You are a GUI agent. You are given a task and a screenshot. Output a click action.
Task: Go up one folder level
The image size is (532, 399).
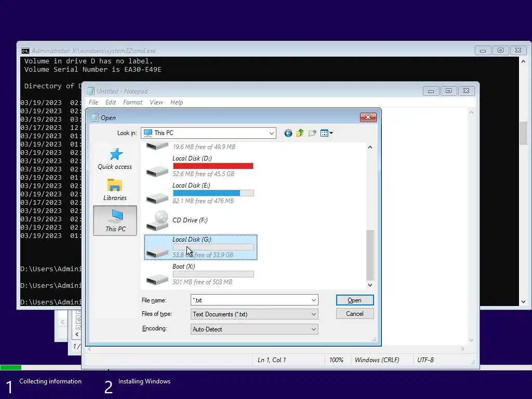[x=300, y=133]
